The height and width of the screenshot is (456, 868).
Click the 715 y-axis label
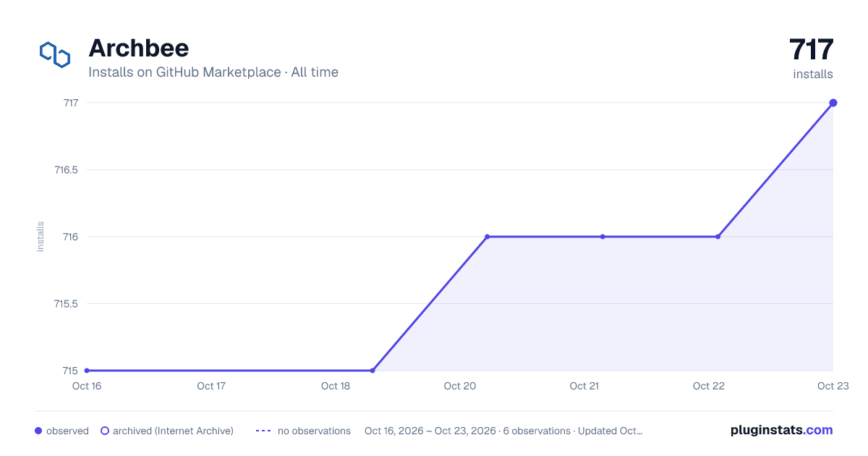[71, 371]
